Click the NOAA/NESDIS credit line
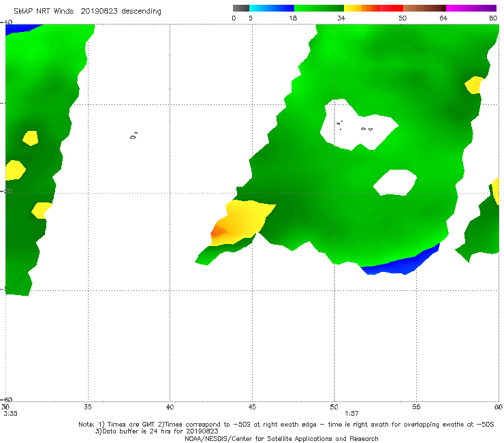 (281, 438)
